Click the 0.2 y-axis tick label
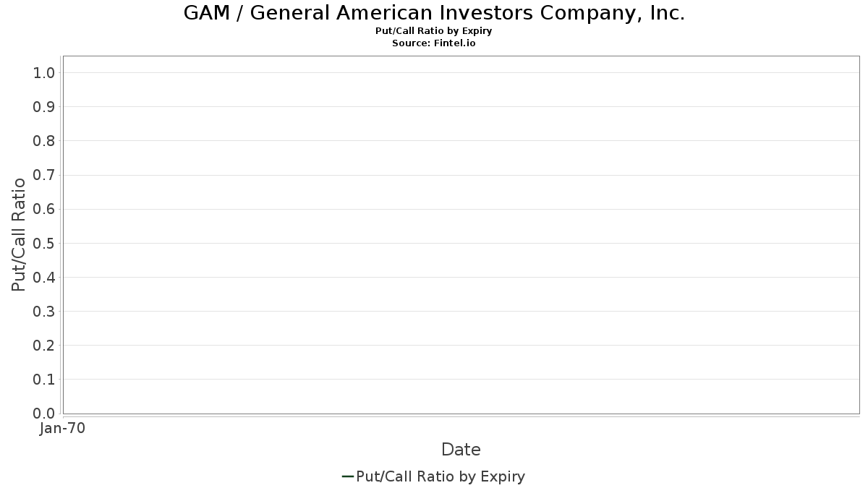The image size is (868, 488). pyautogui.click(x=44, y=346)
